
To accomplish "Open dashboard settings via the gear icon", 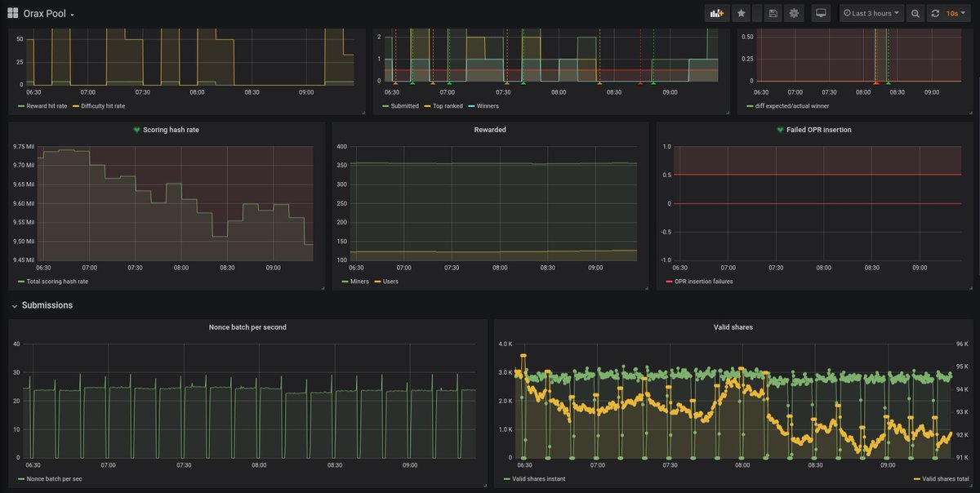I will [794, 13].
